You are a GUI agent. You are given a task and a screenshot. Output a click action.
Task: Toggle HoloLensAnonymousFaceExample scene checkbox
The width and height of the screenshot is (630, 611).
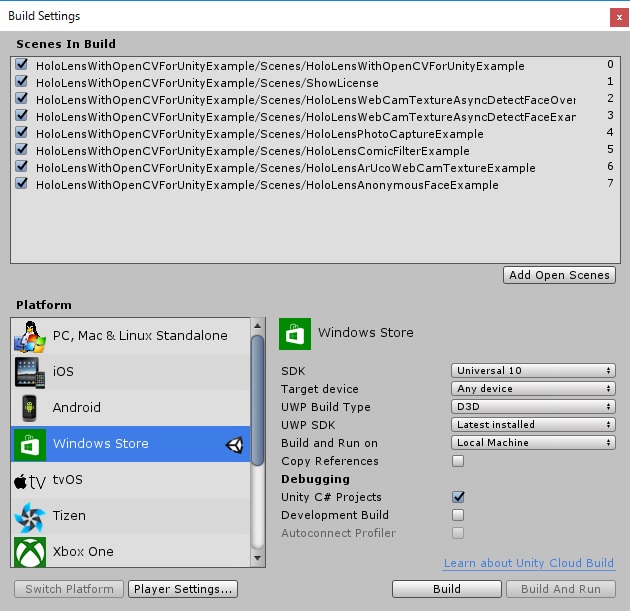click(21, 184)
